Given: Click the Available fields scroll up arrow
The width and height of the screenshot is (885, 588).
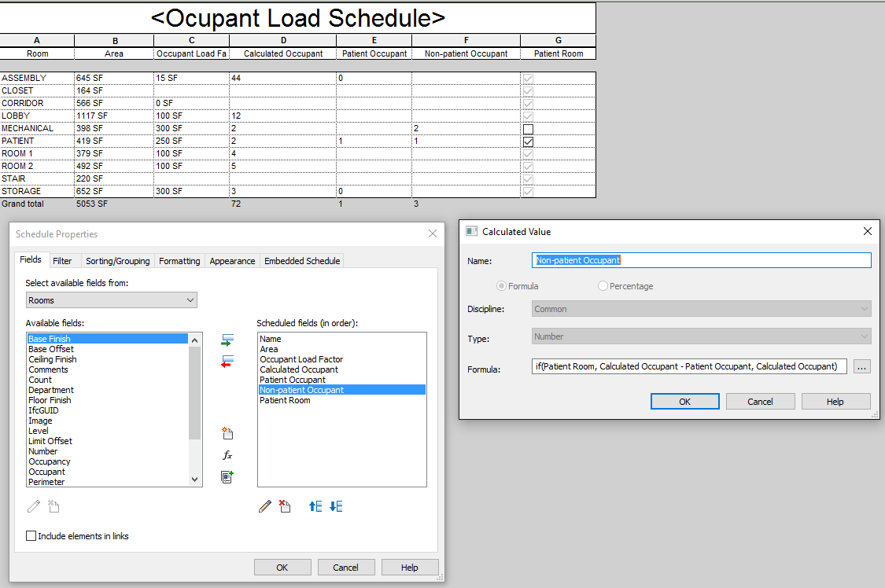Looking at the screenshot, I should (x=195, y=340).
